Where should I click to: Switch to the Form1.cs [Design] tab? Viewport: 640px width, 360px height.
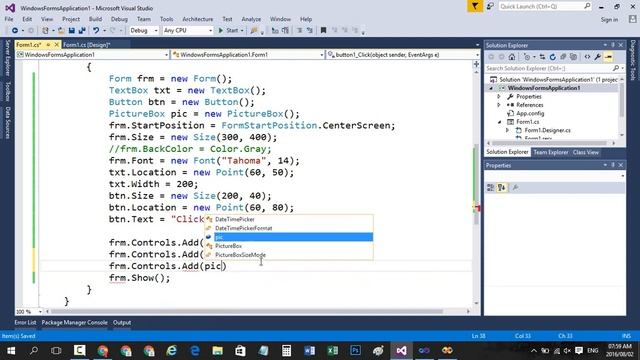click(x=87, y=44)
